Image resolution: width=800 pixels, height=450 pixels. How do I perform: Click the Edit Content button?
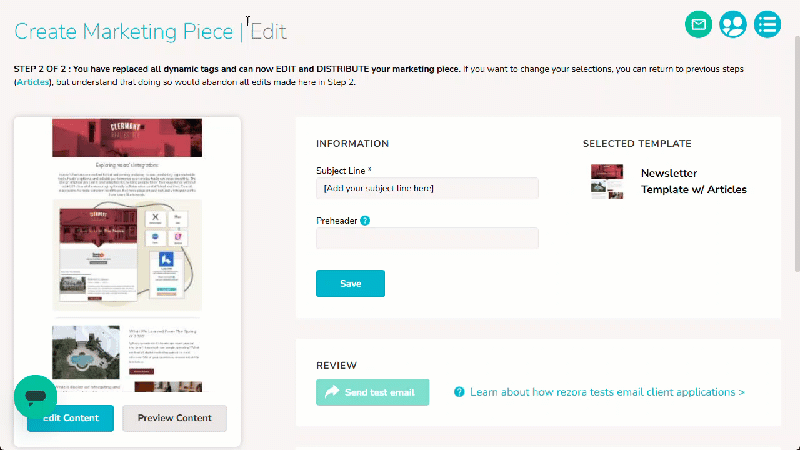[70, 418]
